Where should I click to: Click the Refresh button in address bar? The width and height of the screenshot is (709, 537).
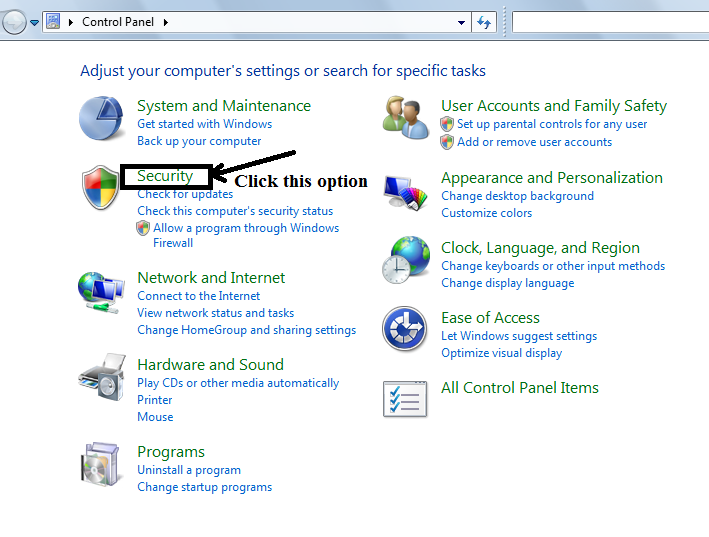(x=485, y=22)
